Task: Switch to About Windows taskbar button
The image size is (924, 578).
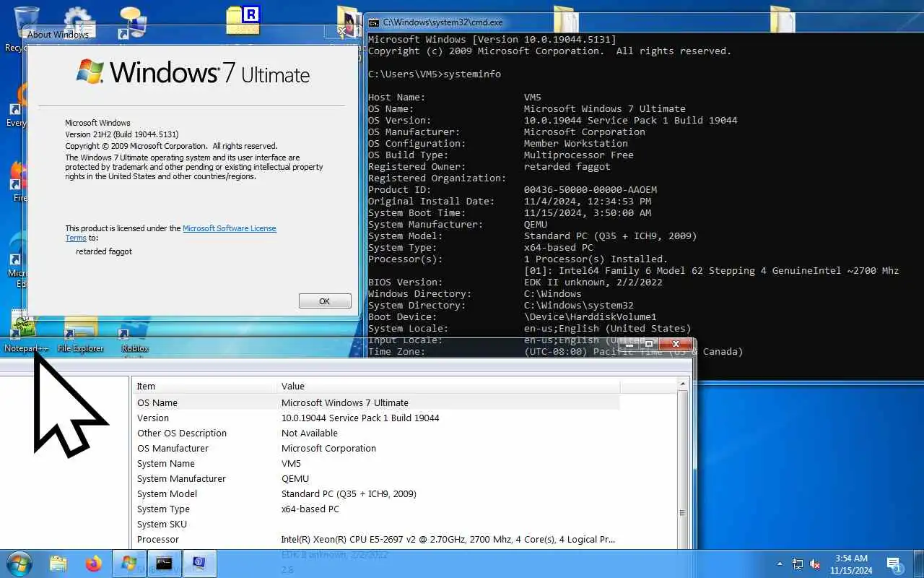Action: tap(129, 564)
